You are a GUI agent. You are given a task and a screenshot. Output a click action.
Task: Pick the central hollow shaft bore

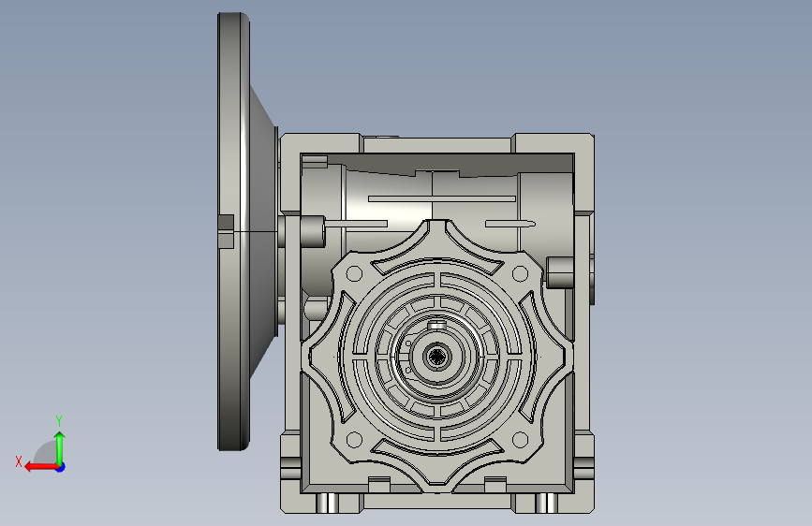pyautogui.click(x=437, y=357)
